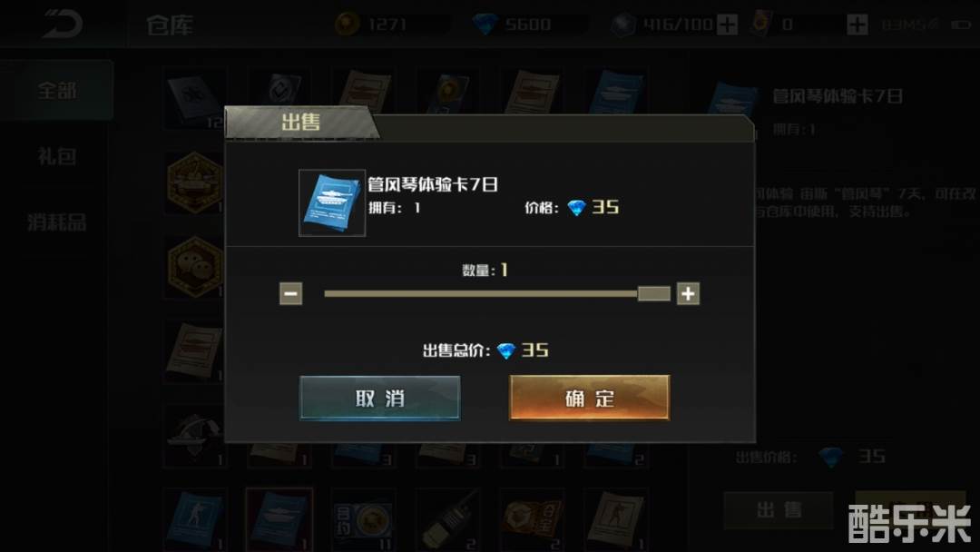980x552 pixels.
Task: Click the 出售 button at bottom right
Action: coord(779,510)
